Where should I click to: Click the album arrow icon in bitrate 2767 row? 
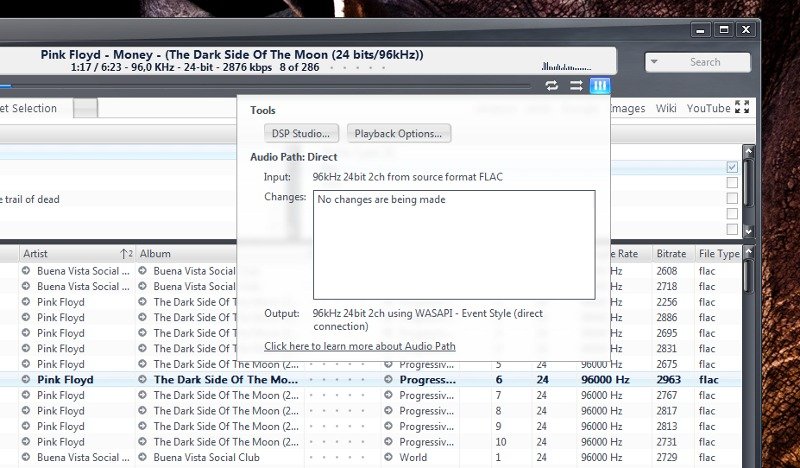click(142, 395)
